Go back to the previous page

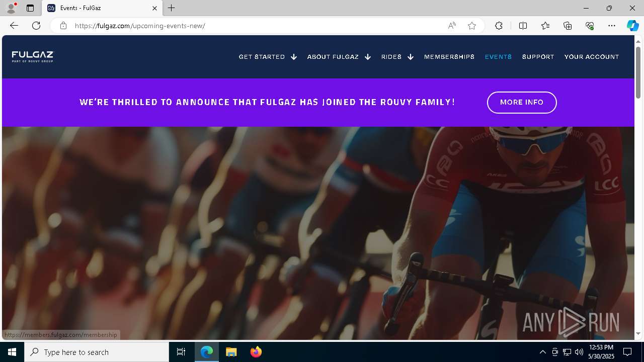point(14,26)
